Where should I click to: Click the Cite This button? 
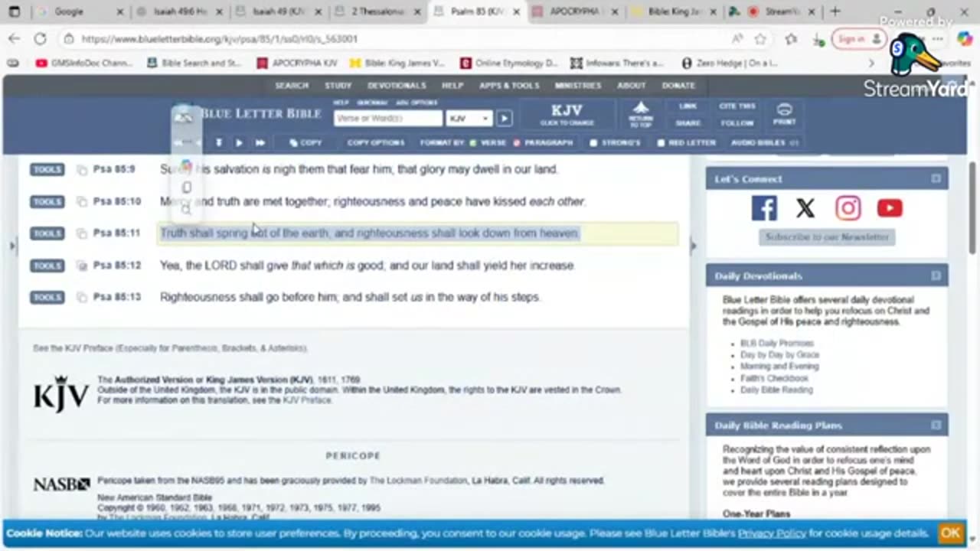click(x=737, y=106)
